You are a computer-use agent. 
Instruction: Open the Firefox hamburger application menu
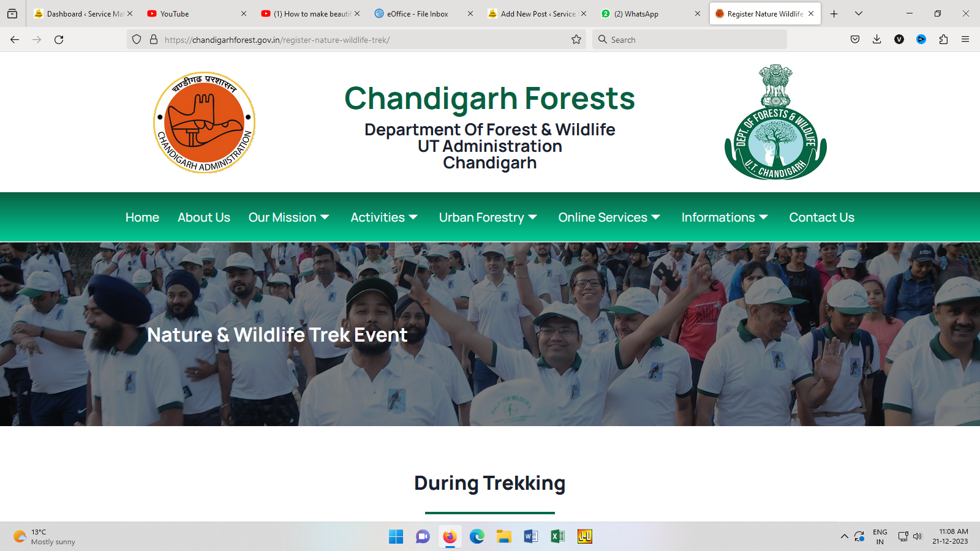965,40
